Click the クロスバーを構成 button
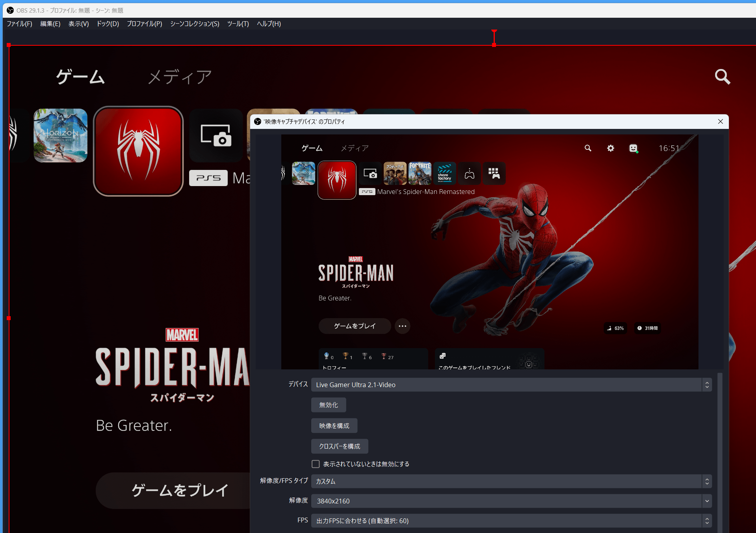 (340, 446)
